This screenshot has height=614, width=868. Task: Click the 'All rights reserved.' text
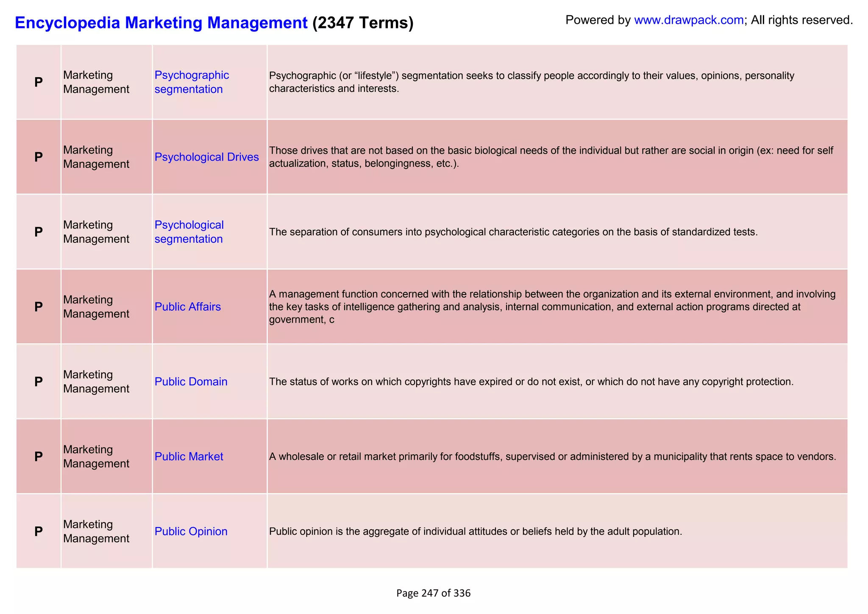click(x=802, y=20)
